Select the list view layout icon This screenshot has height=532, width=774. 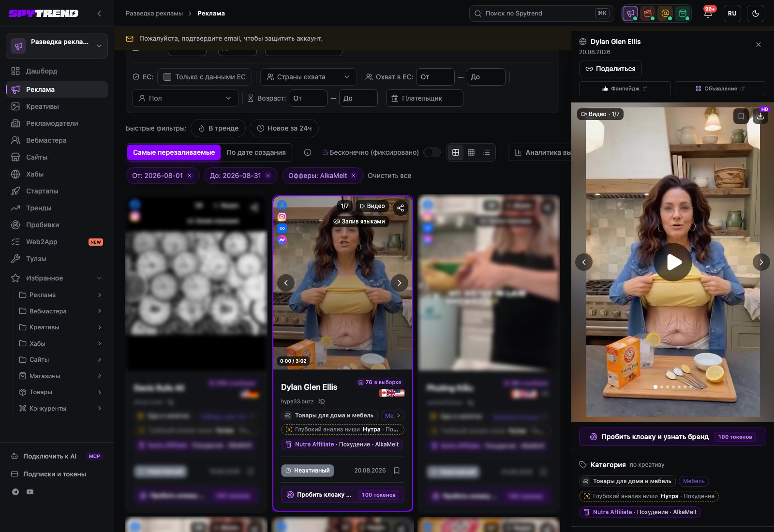click(x=487, y=152)
